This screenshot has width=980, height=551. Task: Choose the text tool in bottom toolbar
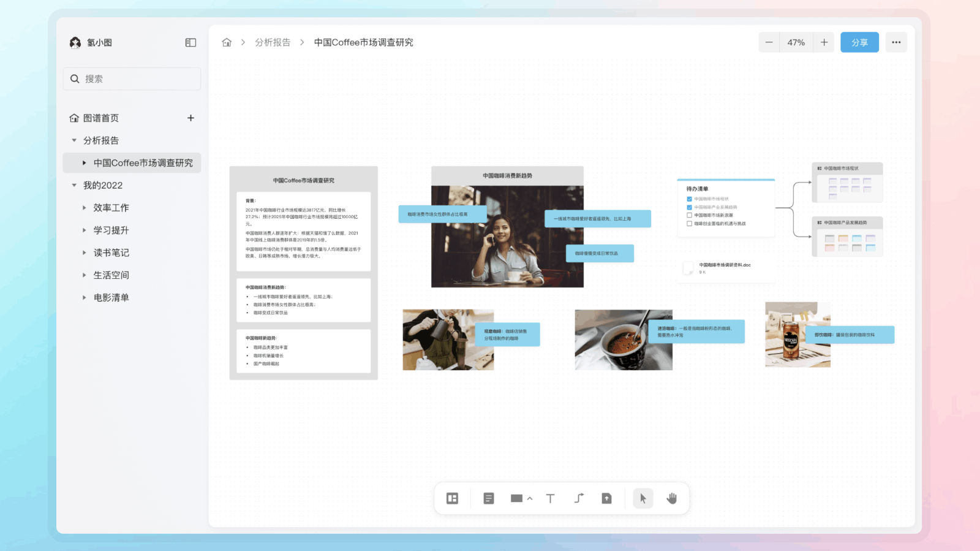point(550,498)
